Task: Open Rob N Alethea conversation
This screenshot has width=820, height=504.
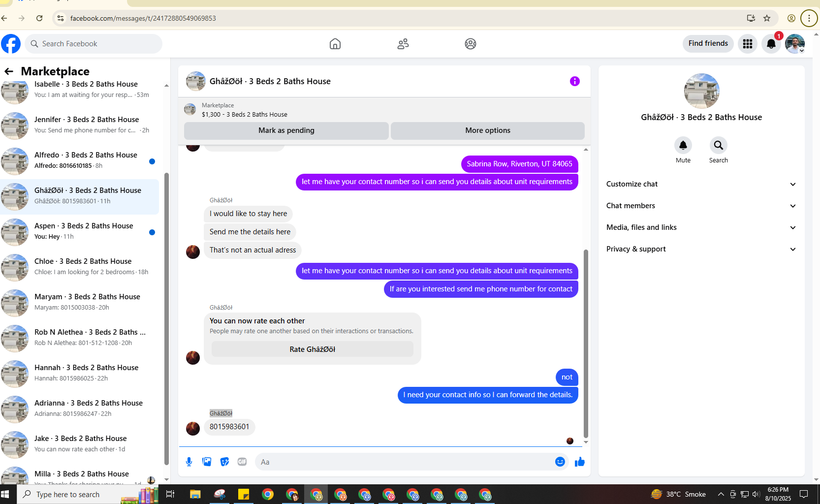Action: pyautogui.click(x=80, y=338)
